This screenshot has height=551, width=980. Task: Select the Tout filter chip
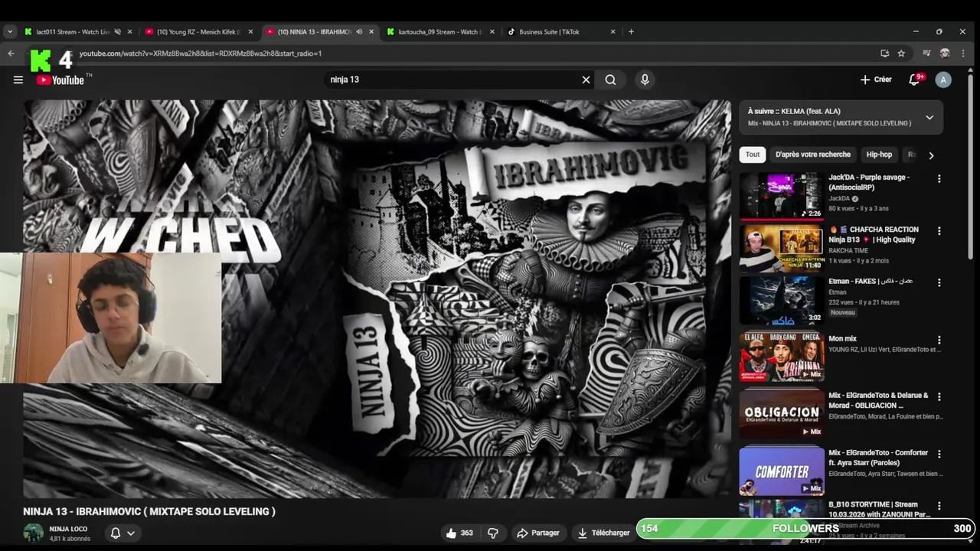tap(753, 155)
